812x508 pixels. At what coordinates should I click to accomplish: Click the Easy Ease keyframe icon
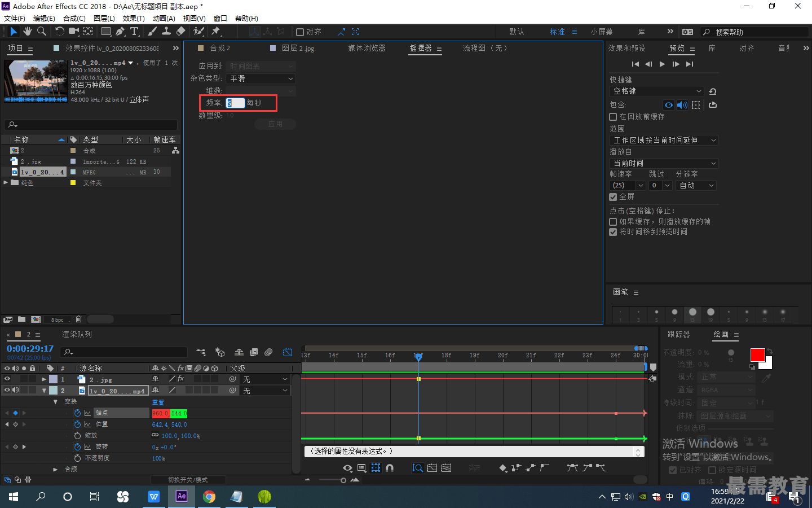coord(572,468)
